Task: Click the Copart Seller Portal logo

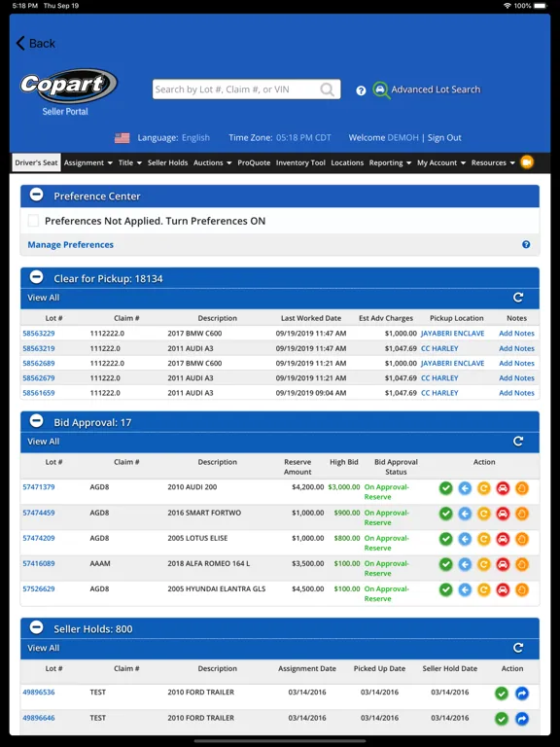Action: tap(68, 92)
